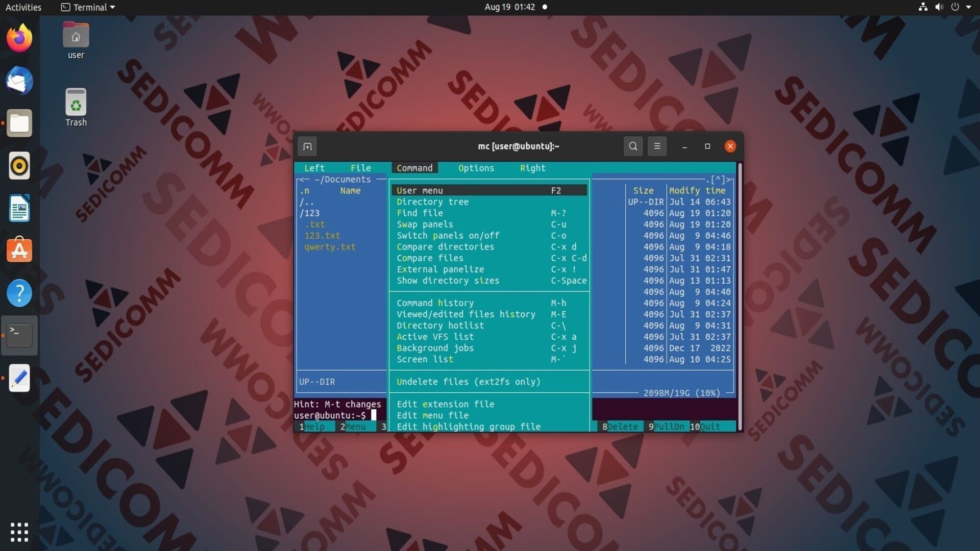The height and width of the screenshot is (551, 980).
Task: Expand the Terminal app menu dropdown
Action: 88,7
